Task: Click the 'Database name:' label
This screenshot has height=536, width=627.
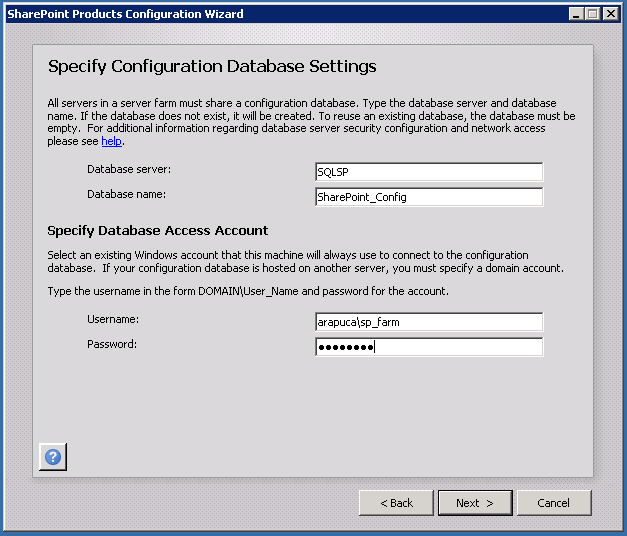Action: [x=126, y=194]
